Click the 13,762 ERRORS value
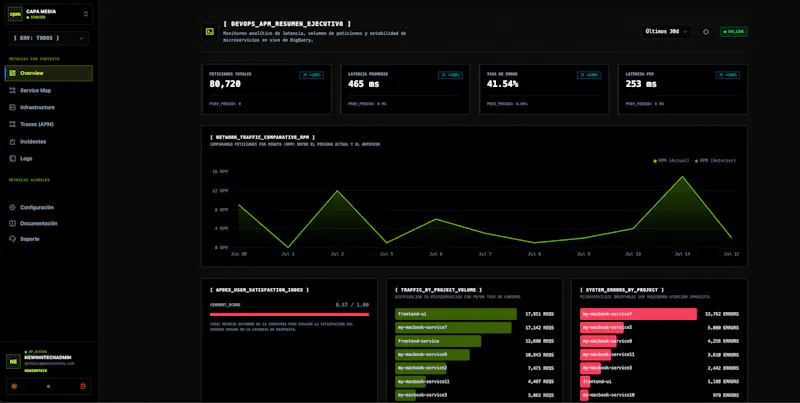The image size is (800, 403). [x=721, y=314]
